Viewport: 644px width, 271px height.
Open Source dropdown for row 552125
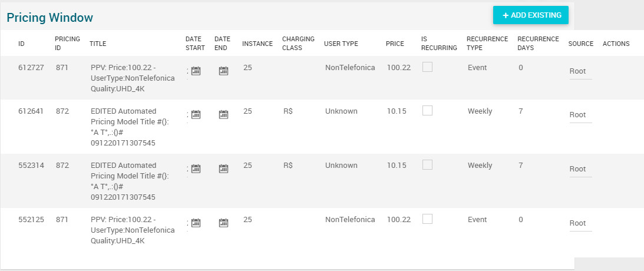(x=580, y=224)
